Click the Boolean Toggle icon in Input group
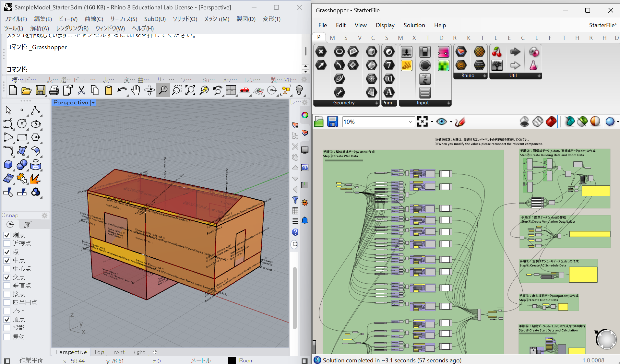The image size is (620, 364). [x=425, y=52]
